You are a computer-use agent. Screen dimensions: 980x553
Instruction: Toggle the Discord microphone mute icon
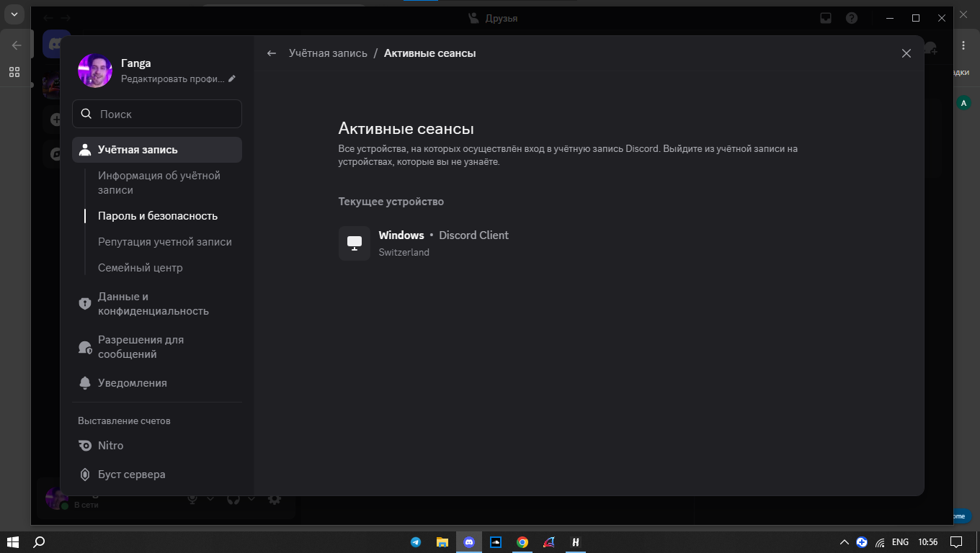(192, 498)
